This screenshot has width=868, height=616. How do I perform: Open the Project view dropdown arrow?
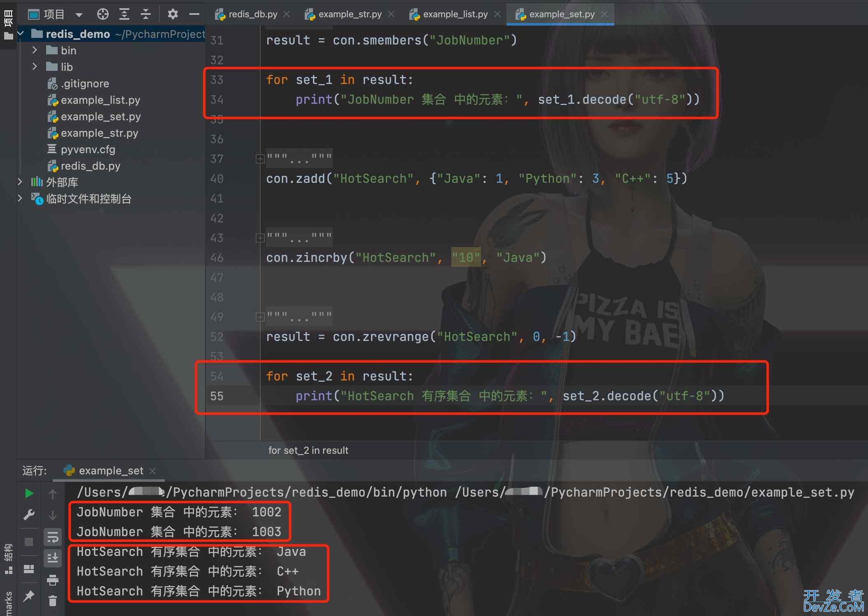[79, 15]
